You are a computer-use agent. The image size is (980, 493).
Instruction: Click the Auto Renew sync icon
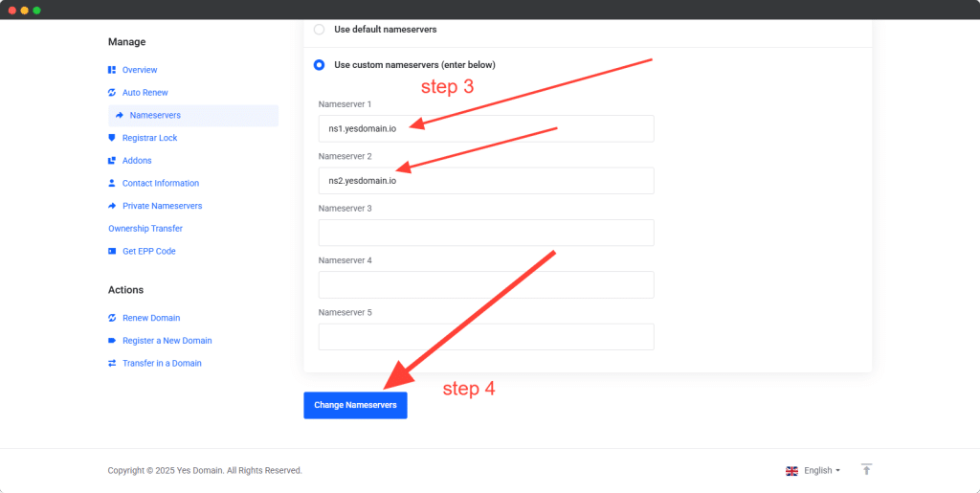112,93
